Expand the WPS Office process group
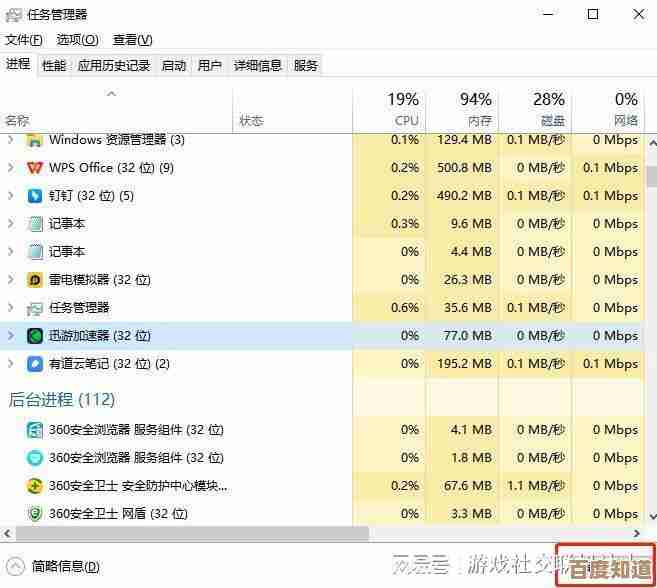The width and height of the screenshot is (657, 588). point(11,168)
